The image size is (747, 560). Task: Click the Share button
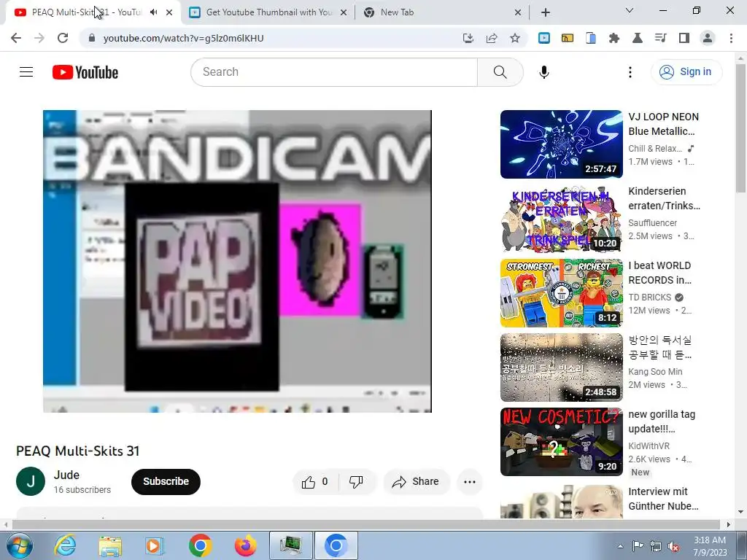tap(415, 482)
